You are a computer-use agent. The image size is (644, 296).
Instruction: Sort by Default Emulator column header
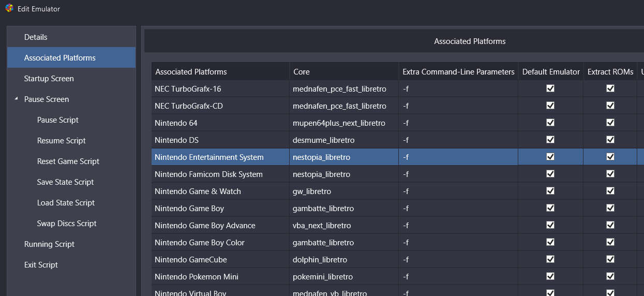pyautogui.click(x=551, y=71)
